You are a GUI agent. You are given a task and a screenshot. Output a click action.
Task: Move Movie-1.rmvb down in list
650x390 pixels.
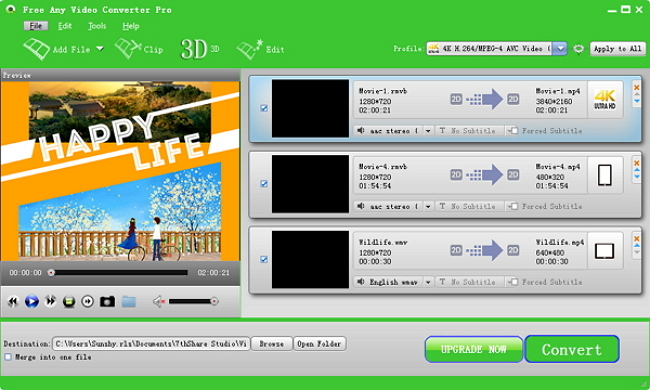click(637, 101)
